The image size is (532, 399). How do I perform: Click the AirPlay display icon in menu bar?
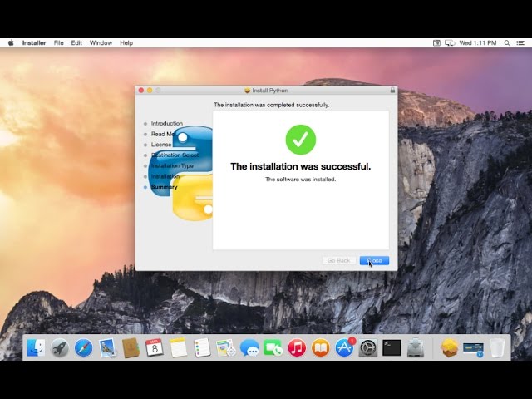pyautogui.click(x=450, y=43)
